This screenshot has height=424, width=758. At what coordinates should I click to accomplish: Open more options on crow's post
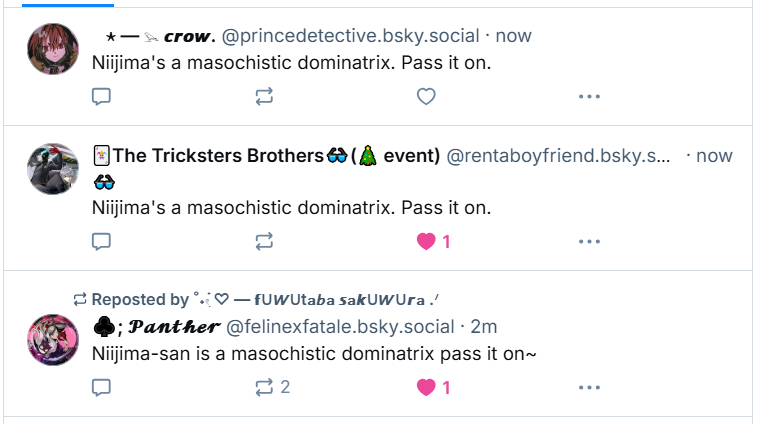click(589, 97)
